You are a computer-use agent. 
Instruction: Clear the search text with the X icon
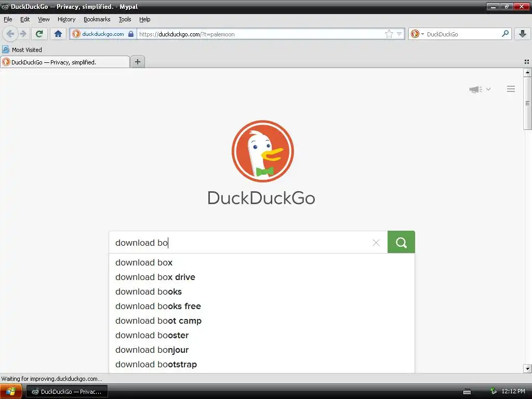point(376,243)
